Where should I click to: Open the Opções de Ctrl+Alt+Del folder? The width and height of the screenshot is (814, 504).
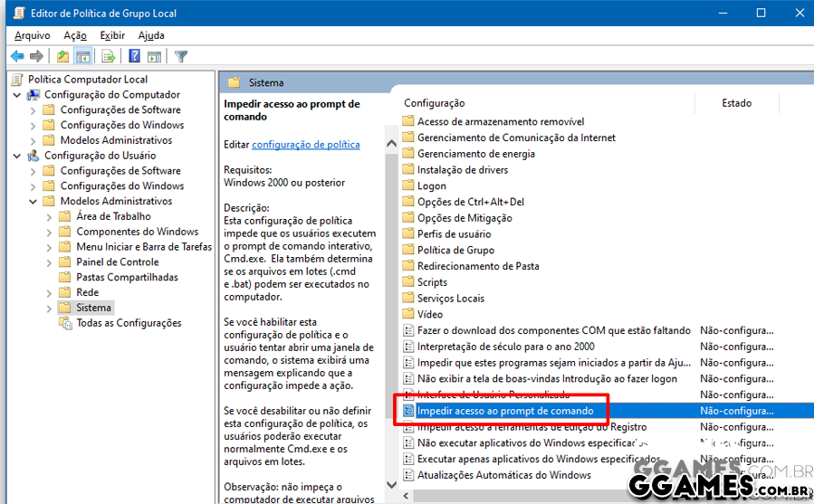[x=470, y=202]
